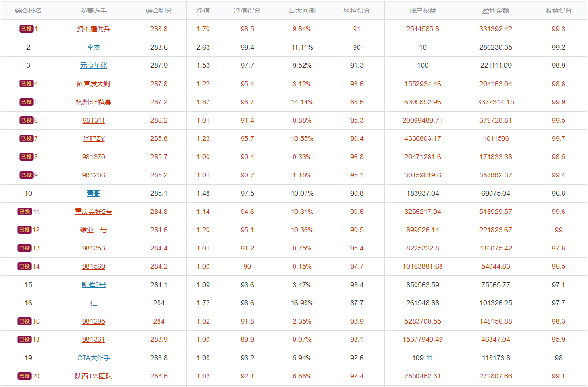Select the 97.7 risk score cell

(357, 266)
